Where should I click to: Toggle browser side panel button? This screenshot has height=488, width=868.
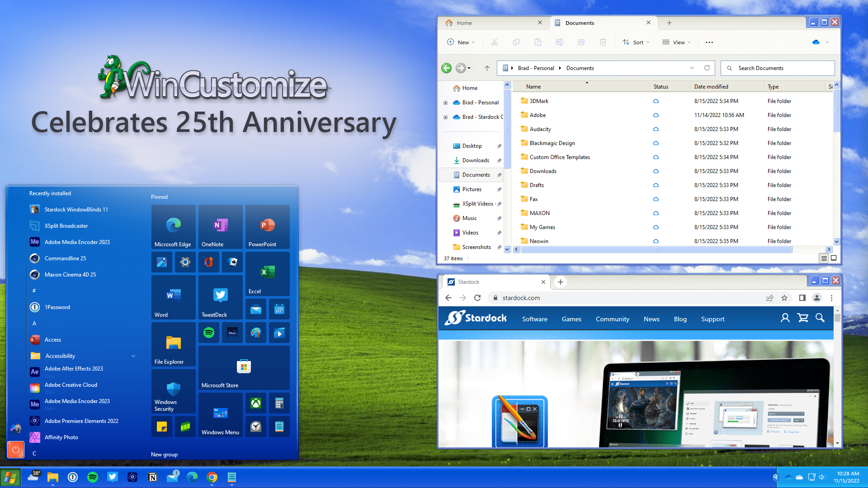point(802,298)
